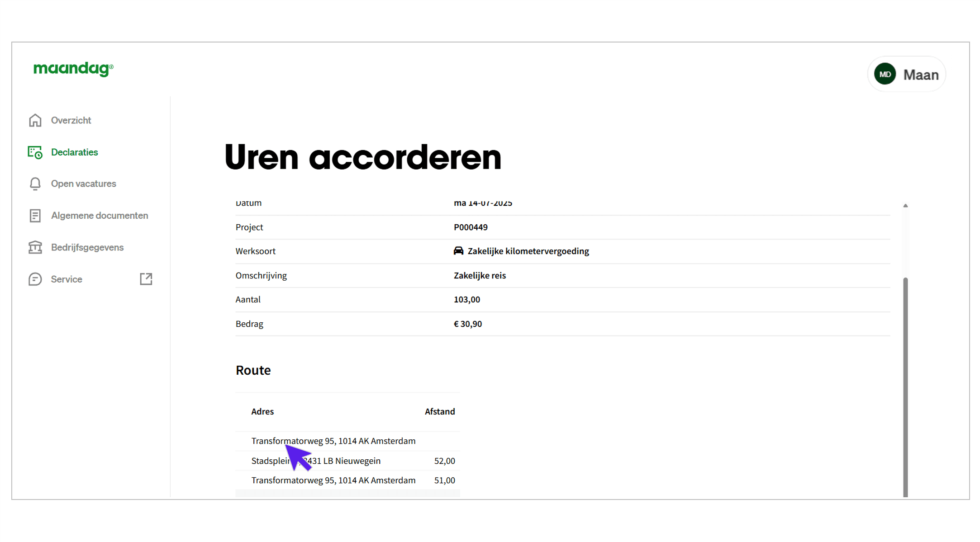
Task: Click the Service chat bubble icon
Action: (35, 279)
